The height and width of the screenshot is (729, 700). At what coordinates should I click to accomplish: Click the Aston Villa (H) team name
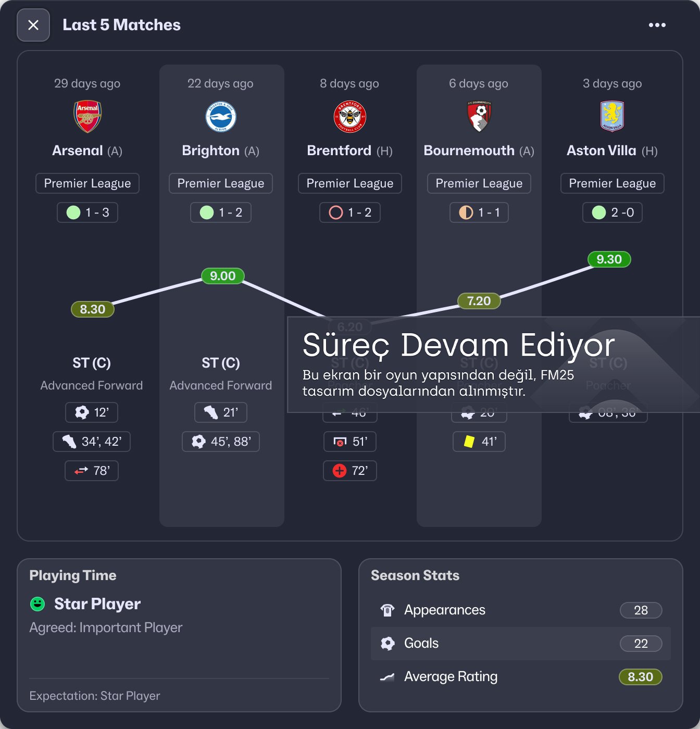click(x=612, y=150)
